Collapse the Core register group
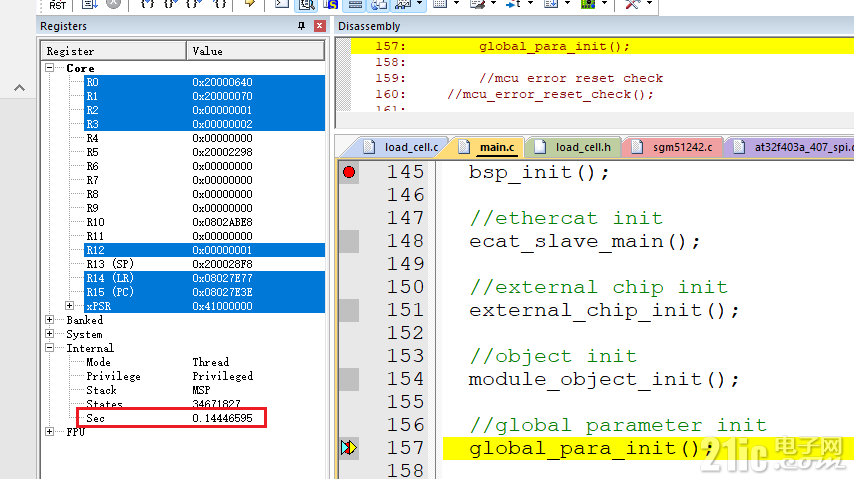The image size is (854, 479). [50, 68]
